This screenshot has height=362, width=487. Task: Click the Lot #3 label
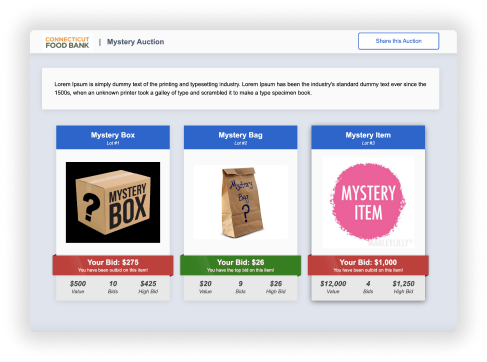click(x=368, y=143)
